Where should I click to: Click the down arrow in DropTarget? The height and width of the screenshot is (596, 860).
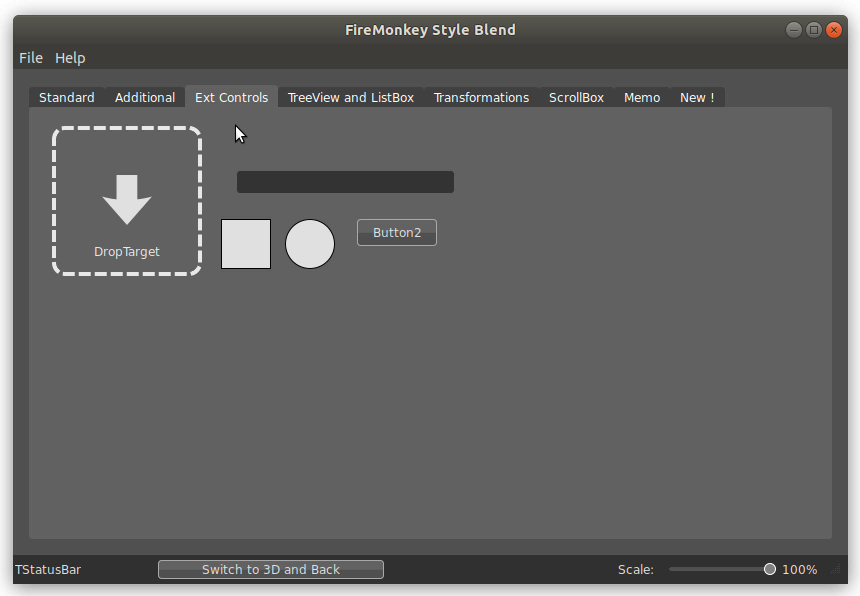(127, 200)
